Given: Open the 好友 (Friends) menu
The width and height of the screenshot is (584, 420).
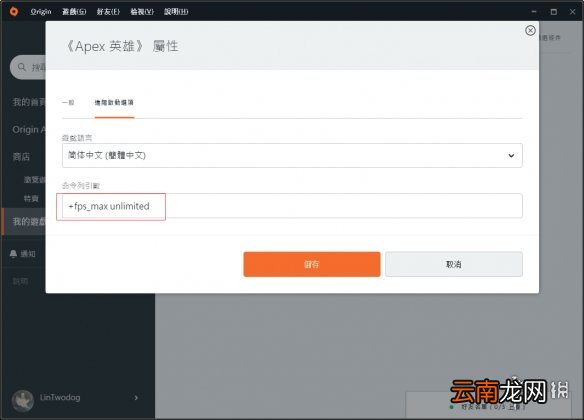Looking at the screenshot, I should tap(108, 12).
